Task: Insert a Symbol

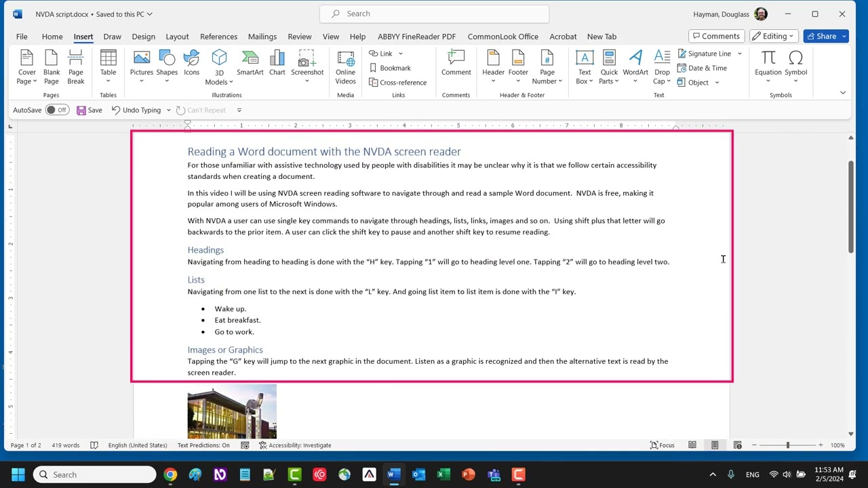Action: [796, 67]
